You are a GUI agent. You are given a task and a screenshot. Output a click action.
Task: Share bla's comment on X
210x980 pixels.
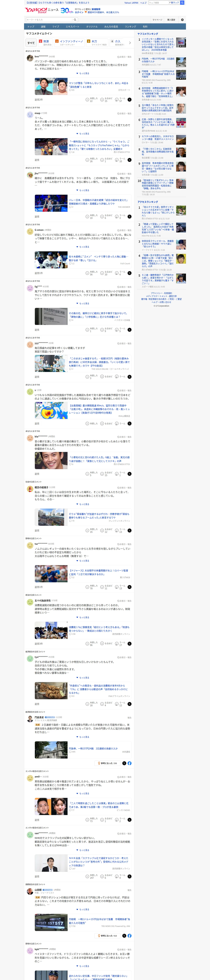pyautogui.click(x=130, y=474)
